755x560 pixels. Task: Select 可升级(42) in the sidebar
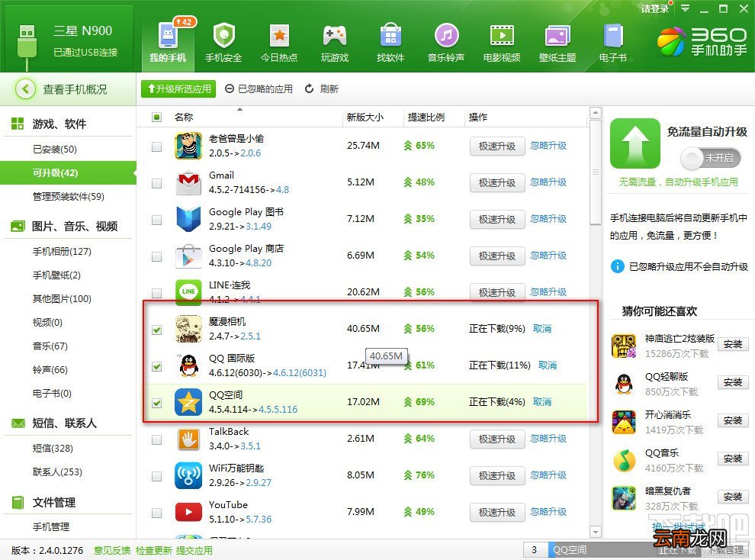pos(67,173)
